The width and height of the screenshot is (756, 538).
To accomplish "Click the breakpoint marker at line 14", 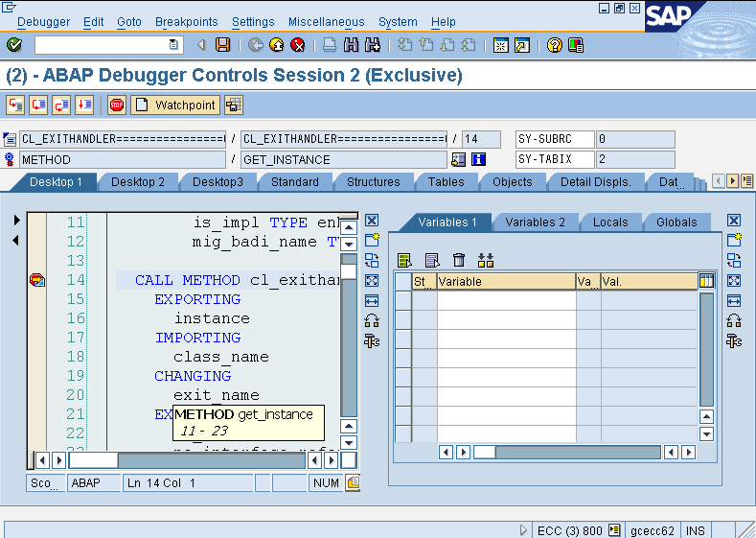I will pyautogui.click(x=37, y=280).
